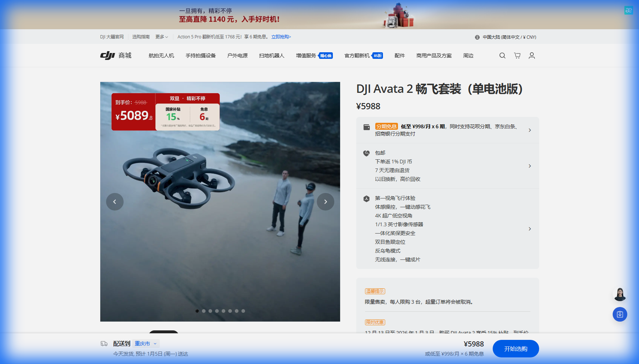The width and height of the screenshot is (639, 364).
Task: Click the user account icon
Action: pos(531,55)
